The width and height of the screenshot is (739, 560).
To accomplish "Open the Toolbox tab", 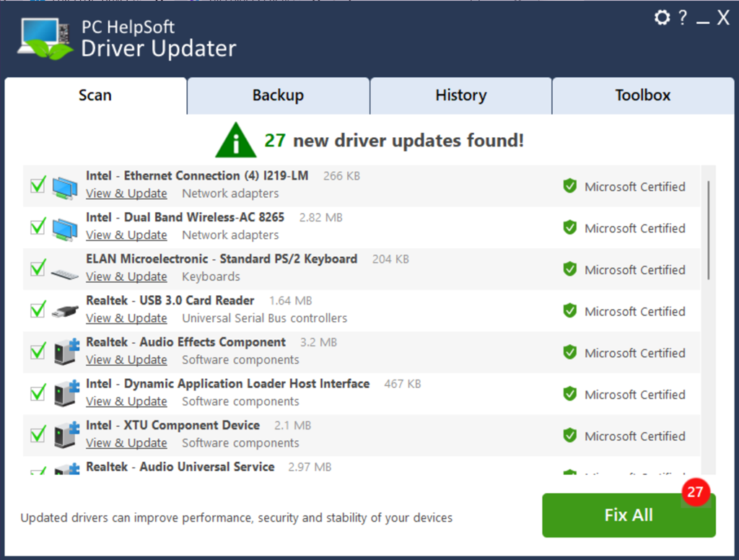I will (x=643, y=96).
